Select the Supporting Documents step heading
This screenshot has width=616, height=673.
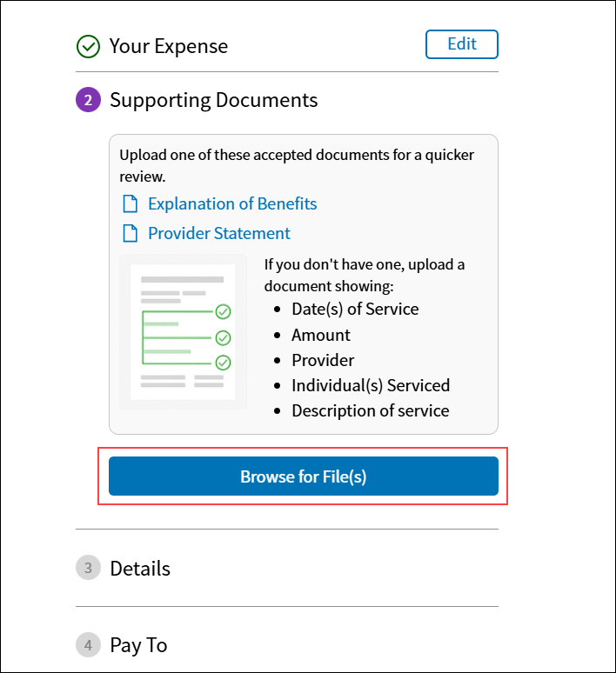tap(213, 101)
